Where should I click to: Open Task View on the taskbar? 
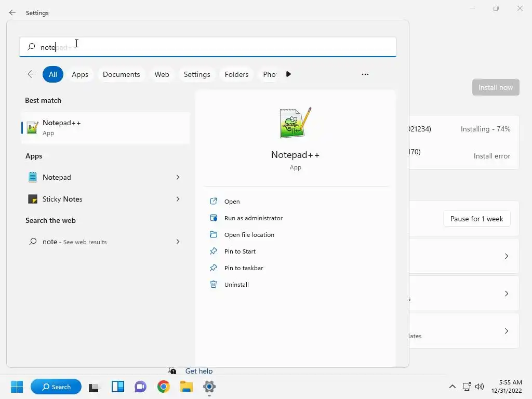tap(94, 387)
